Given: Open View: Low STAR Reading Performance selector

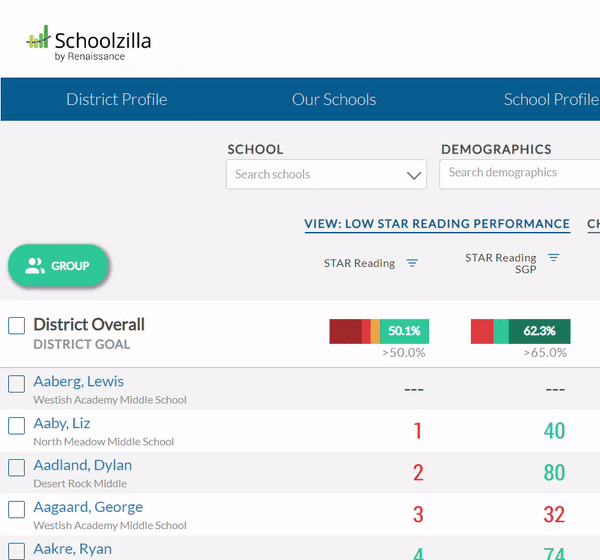Looking at the screenshot, I should [437, 224].
